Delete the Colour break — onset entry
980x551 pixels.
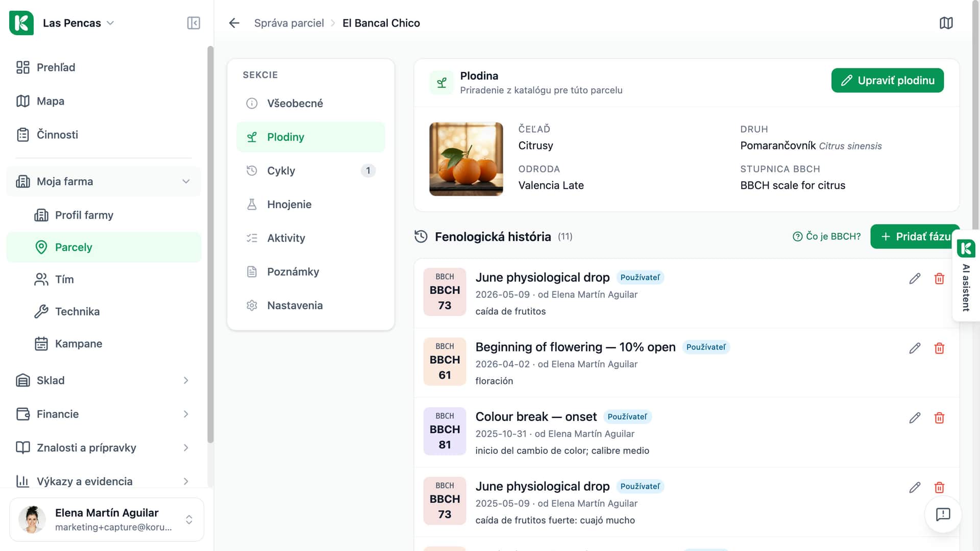(x=939, y=418)
